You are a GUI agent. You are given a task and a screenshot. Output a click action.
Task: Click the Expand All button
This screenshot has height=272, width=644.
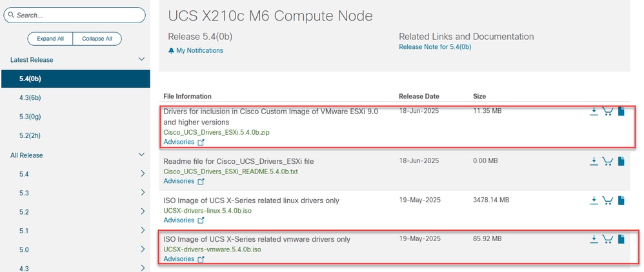click(50, 39)
